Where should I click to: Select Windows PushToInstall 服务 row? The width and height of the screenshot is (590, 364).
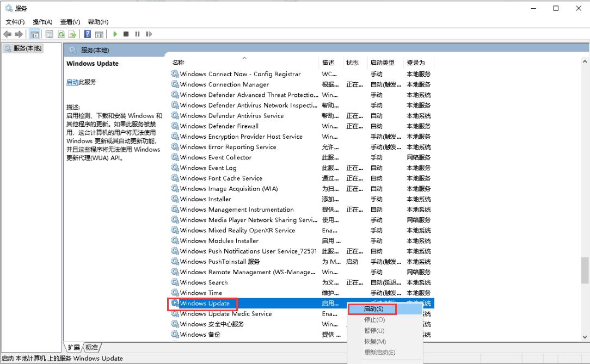point(302,262)
